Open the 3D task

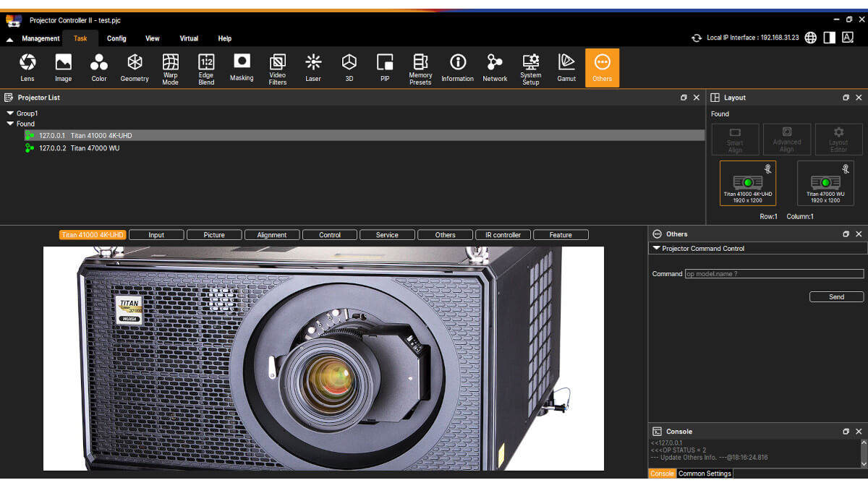(349, 68)
